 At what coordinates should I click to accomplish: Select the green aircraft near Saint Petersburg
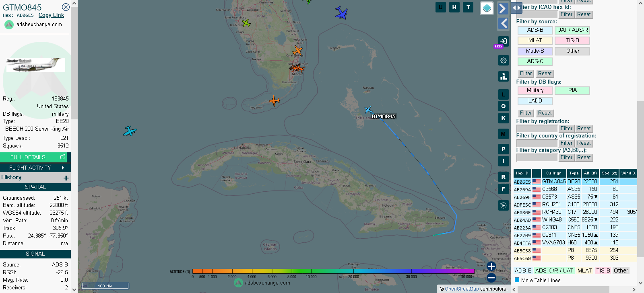[x=246, y=23]
